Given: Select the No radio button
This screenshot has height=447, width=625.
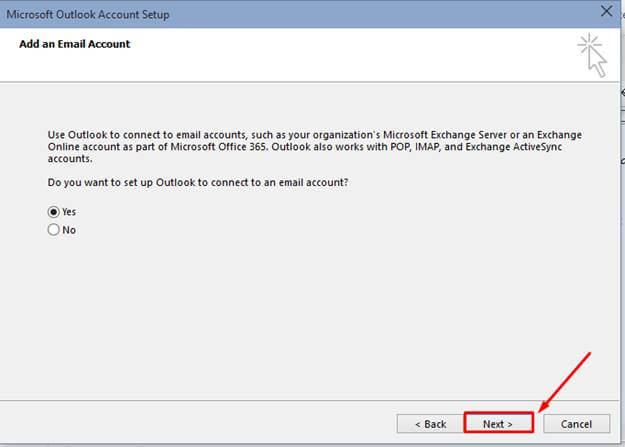Looking at the screenshot, I should (54, 230).
